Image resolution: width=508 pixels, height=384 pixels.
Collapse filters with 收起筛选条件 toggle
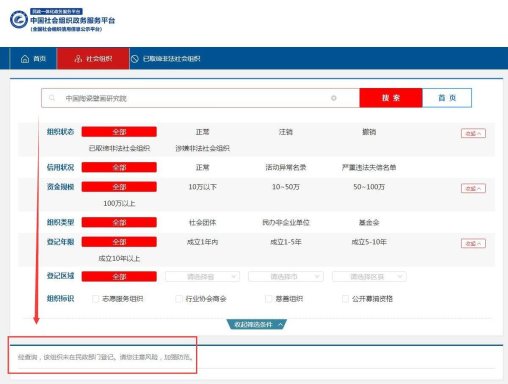point(257,324)
